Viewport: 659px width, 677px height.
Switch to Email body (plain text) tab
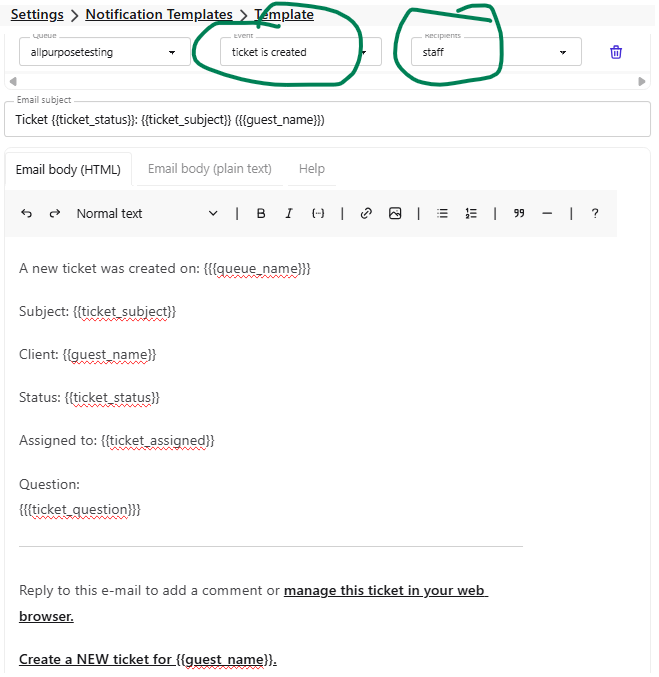tap(211, 170)
